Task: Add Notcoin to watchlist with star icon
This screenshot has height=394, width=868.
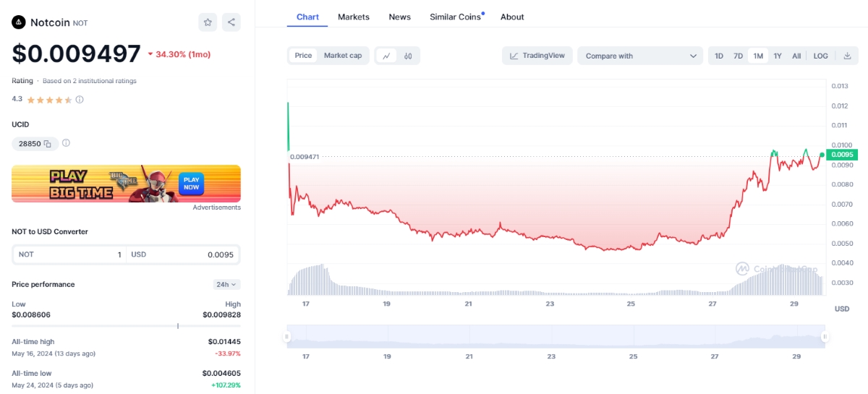Action: [208, 22]
